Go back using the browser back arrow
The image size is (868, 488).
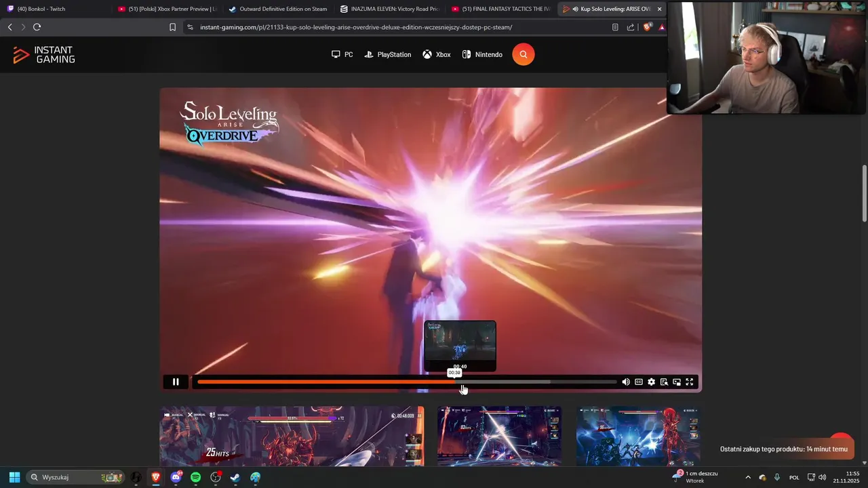[x=9, y=27]
